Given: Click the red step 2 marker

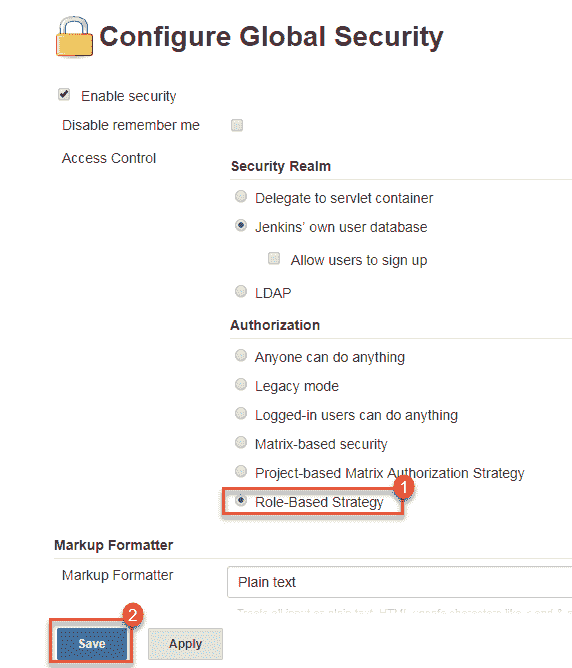Looking at the screenshot, I should 133,614.
